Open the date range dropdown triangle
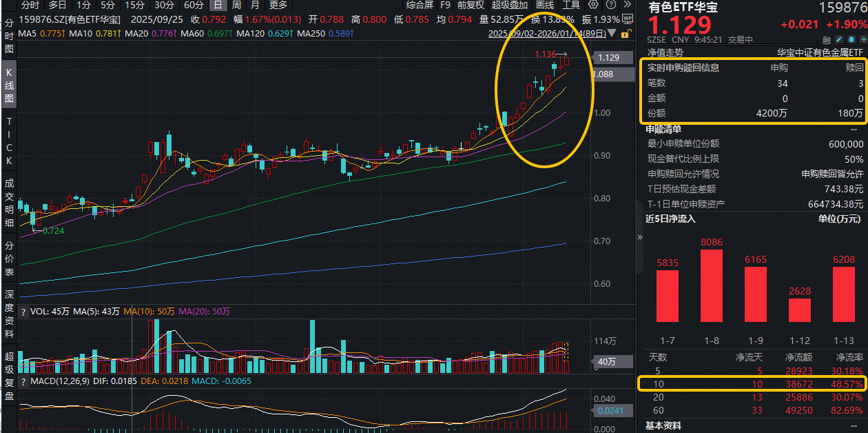The image size is (868, 433). (612, 34)
